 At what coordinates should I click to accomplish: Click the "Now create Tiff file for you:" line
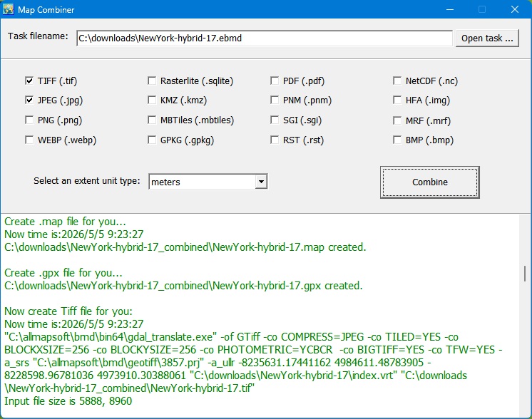[x=68, y=311]
